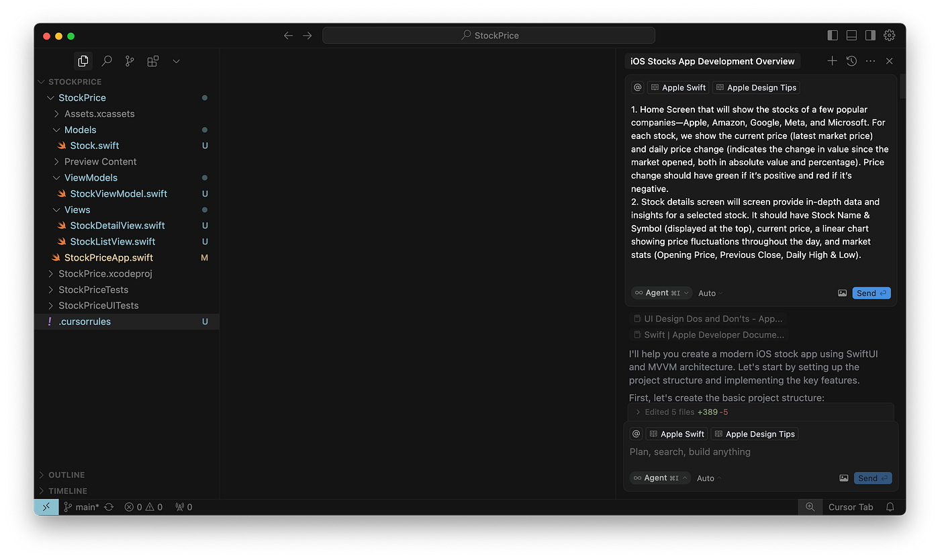Open StockDetailView.swift file

click(x=126, y=226)
